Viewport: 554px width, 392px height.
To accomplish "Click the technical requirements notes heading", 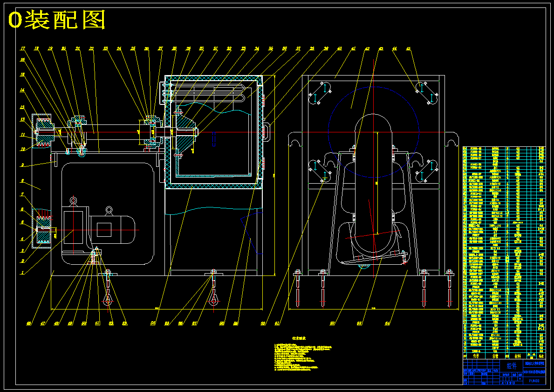I will [x=299, y=338].
